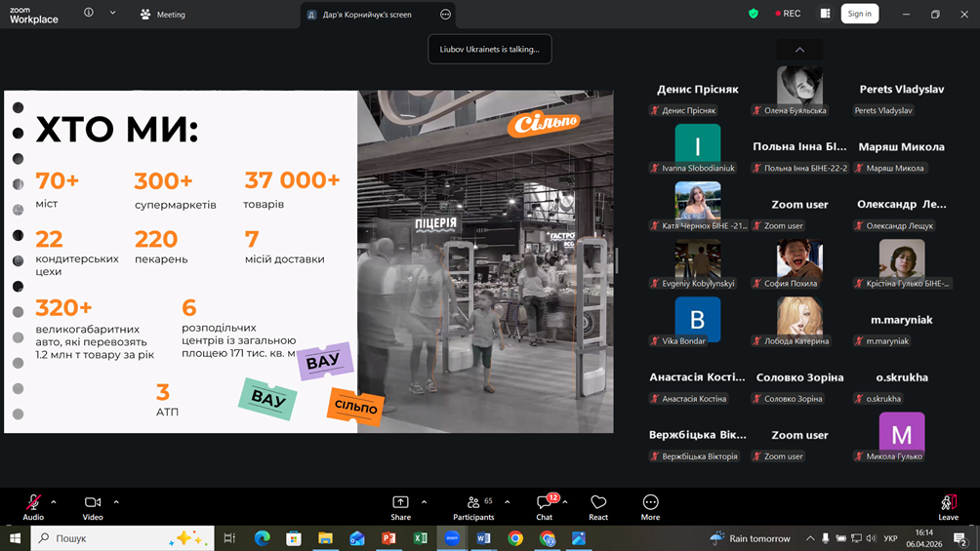Viewport: 980px width, 551px height.
Task: Open PowerPoint from the Windows taskbar
Action: 388,538
